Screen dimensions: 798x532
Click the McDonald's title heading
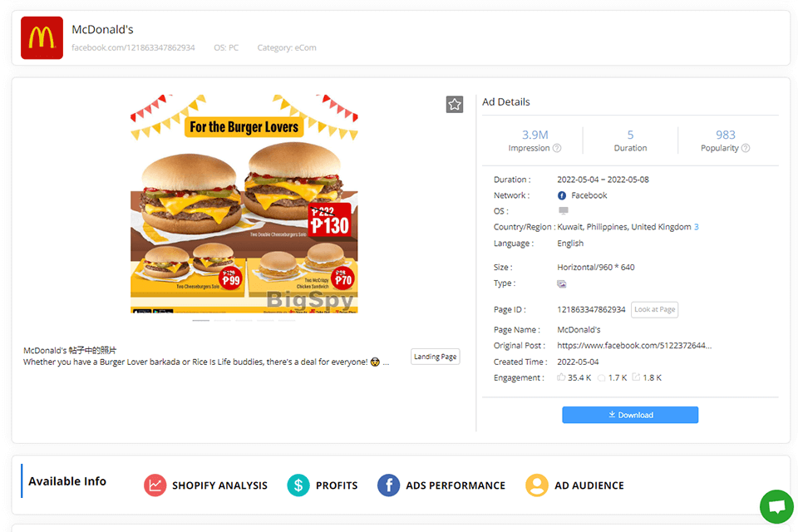102,30
